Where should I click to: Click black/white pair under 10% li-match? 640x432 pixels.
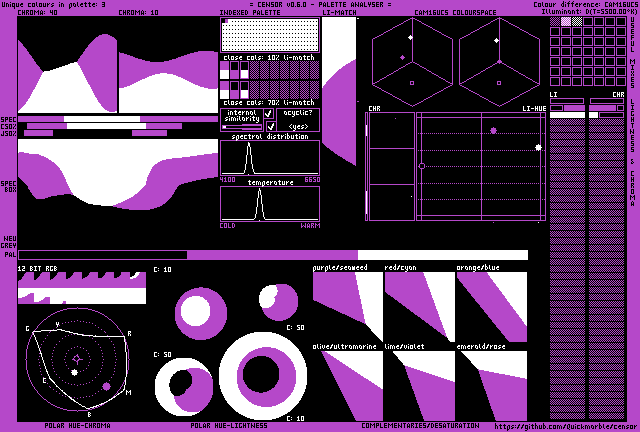click(x=244, y=70)
